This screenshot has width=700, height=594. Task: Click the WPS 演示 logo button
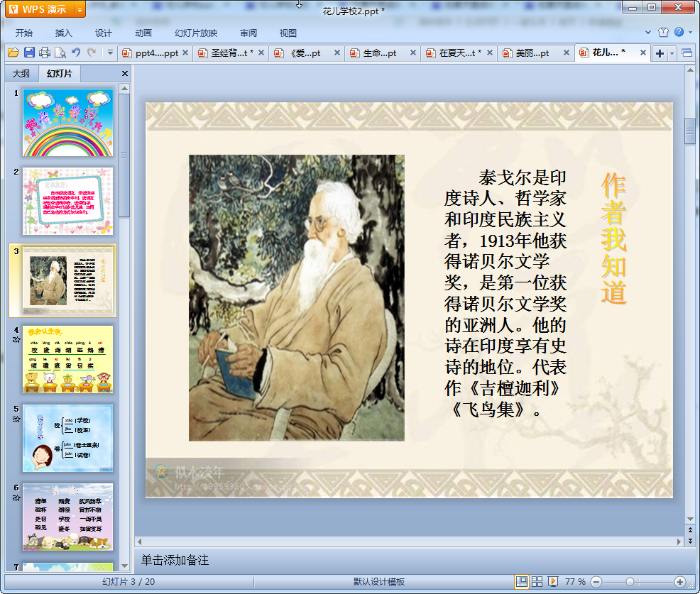click(40, 9)
